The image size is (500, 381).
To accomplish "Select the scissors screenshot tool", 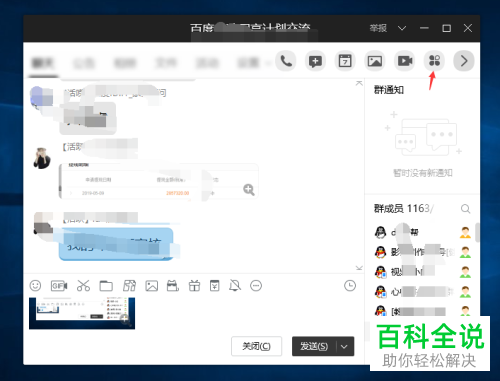I will [x=83, y=286].
